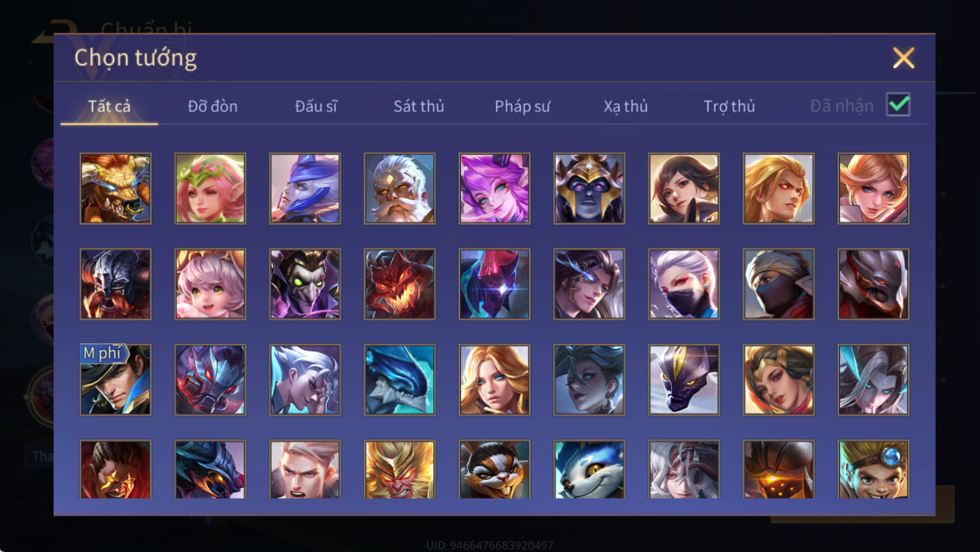Filter heroes by 'Pháp sư' tab
The image size is (980, 552).
coord(522,106)
